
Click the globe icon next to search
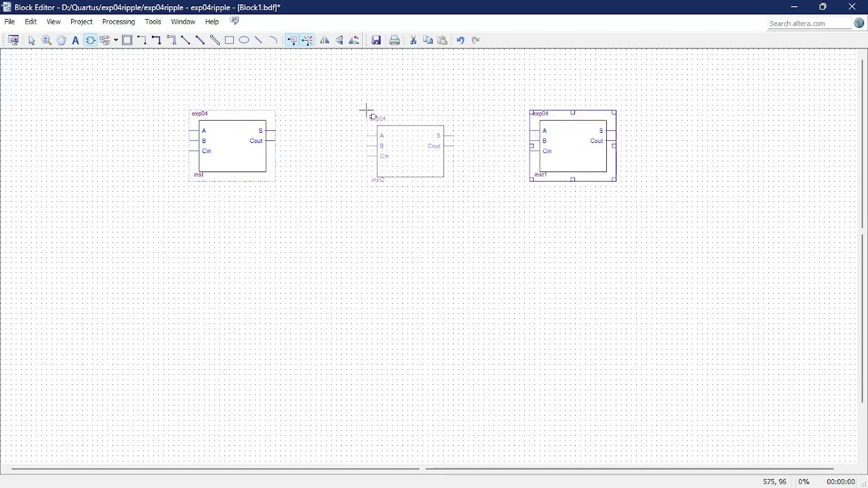point(859,23)
